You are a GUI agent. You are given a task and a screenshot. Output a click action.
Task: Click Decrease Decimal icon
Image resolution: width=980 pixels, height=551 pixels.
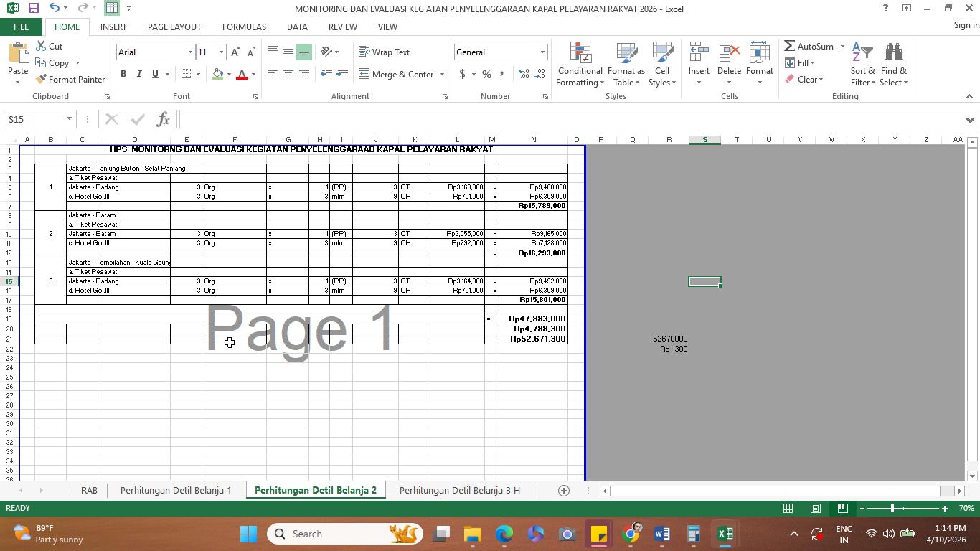(x=540, y=74)
